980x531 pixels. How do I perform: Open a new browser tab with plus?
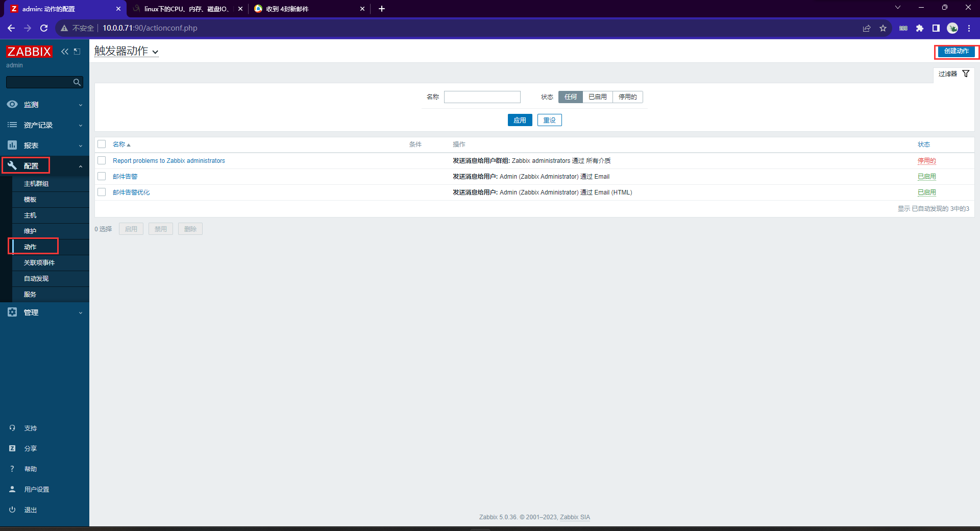click(382, 9)
